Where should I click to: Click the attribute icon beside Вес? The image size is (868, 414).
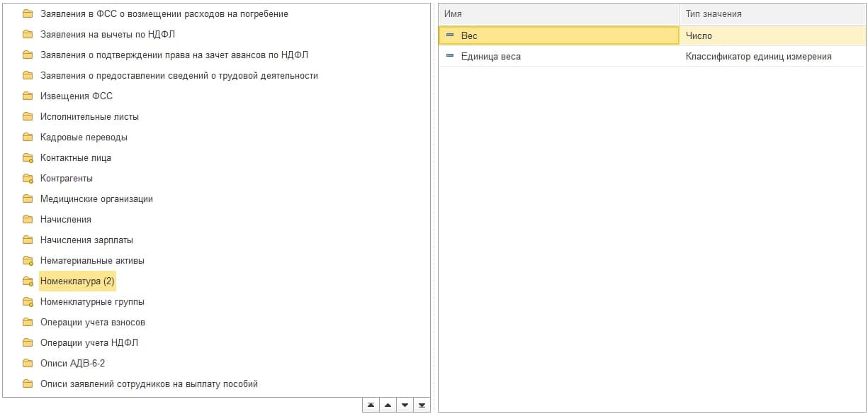click(x=449, y=35)
